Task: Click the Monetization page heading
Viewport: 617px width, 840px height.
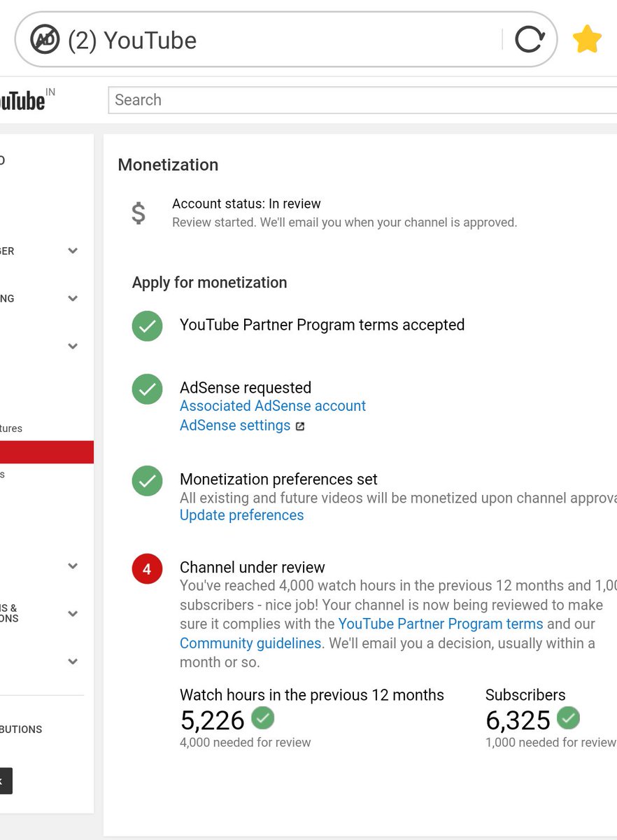Action: (x=168, y=164)
